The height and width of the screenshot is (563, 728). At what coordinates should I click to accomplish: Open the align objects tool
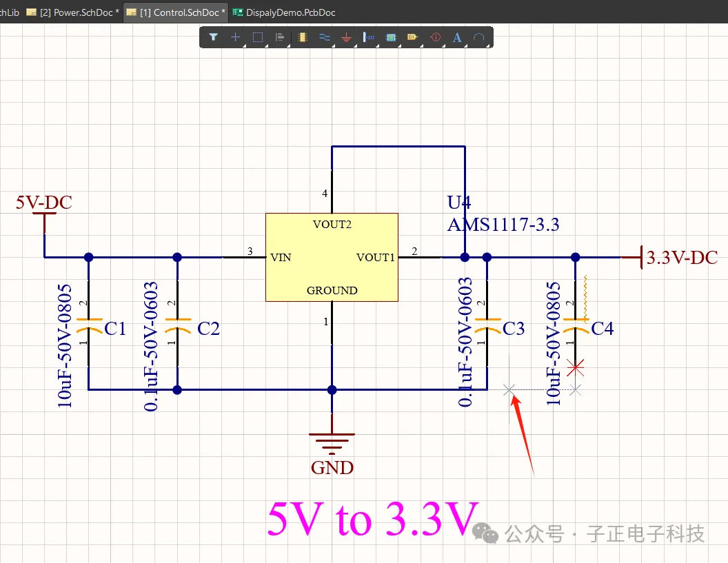(x=279, y=37)
